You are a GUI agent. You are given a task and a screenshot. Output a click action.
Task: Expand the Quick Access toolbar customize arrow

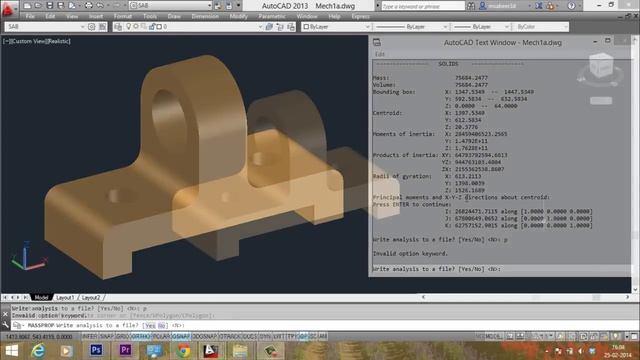coord(239,6)
